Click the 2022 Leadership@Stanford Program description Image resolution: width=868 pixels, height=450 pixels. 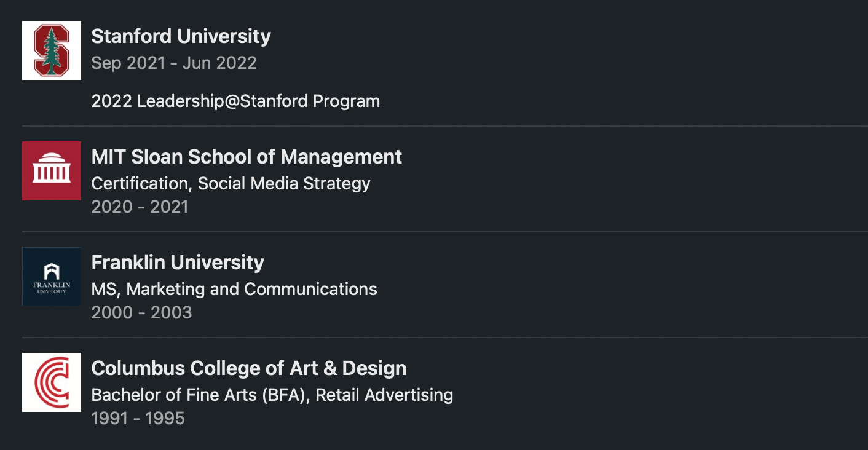pos(235,101)
